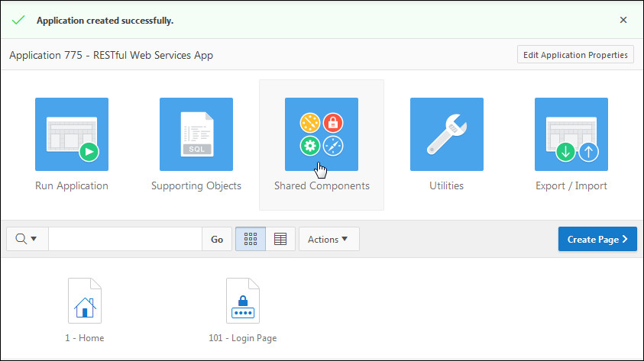Click the Create Page button
Screen dimensions: 644x361
[597, 239]
